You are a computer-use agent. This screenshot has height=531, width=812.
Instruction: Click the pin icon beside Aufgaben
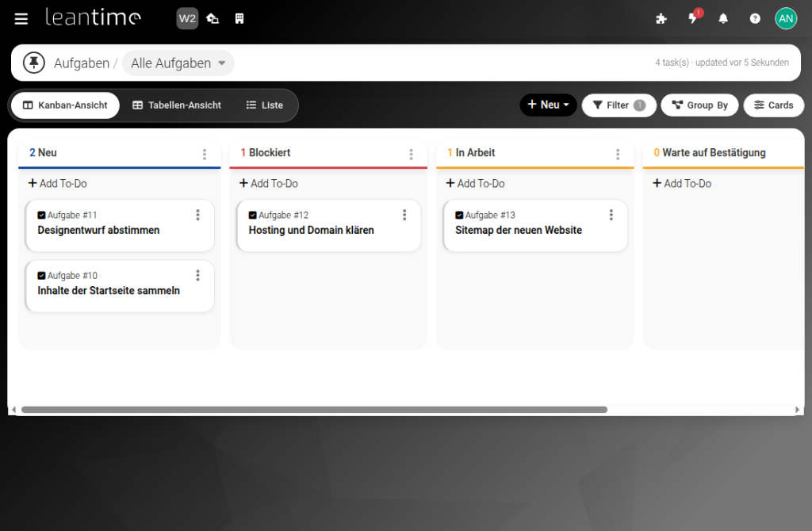point(33,63)
